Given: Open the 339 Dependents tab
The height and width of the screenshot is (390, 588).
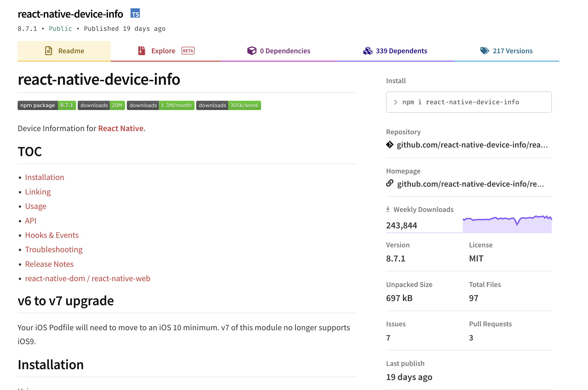Looking at the screenshot, I should [401, 51].
